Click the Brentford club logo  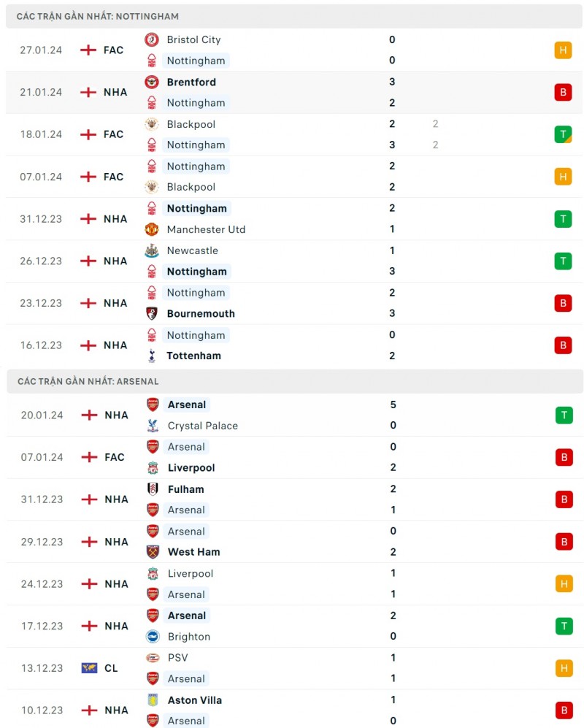[152, 82]
